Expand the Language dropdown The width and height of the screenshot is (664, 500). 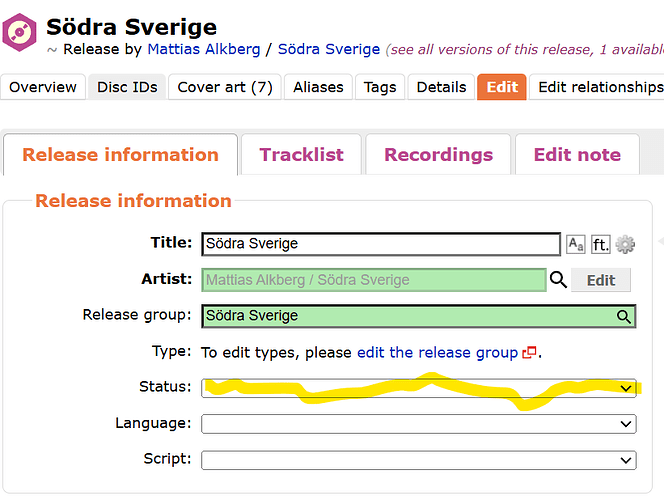418,424
